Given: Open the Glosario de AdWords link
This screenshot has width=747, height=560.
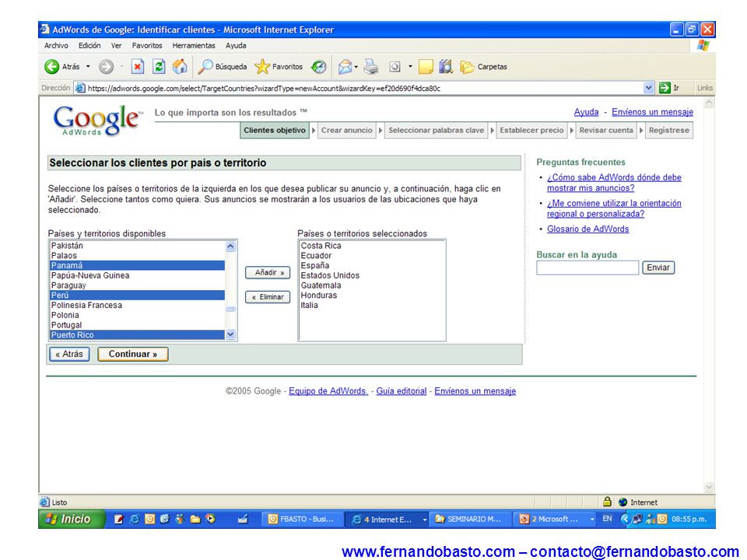Looking at the screenshot, I should (x=588, y=229).
